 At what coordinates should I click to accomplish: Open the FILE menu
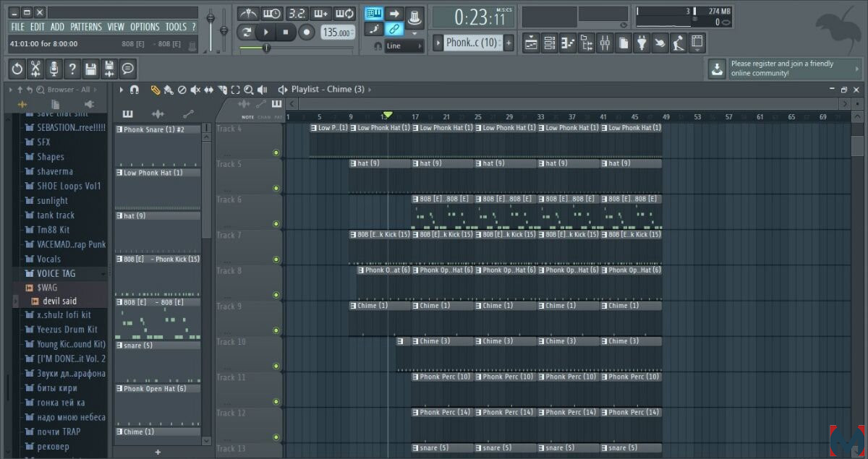click(17, 27)
